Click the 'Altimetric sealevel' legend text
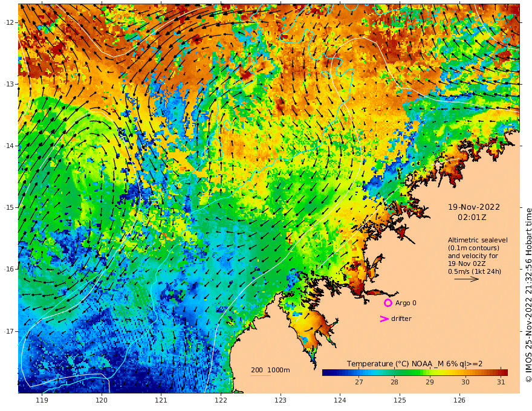 tap(478, 240)
